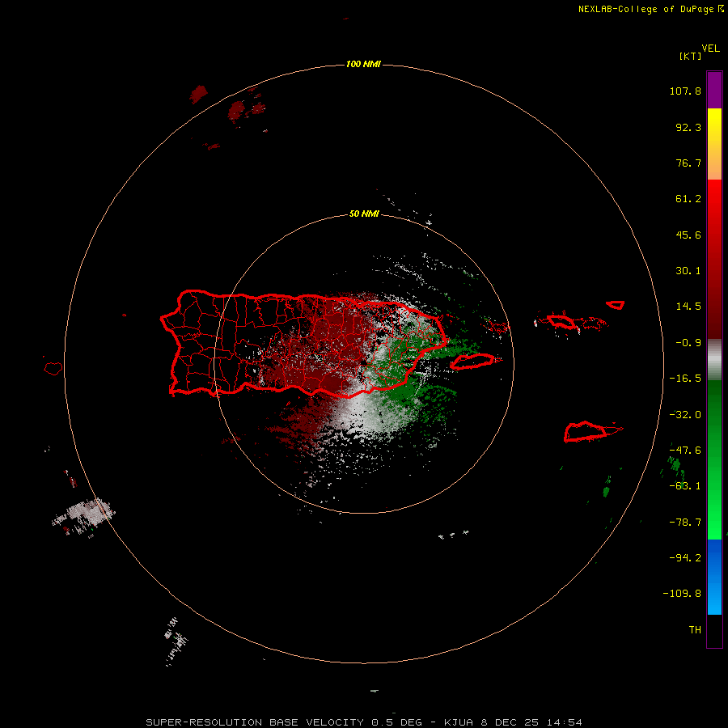This screenshot has width=728, height=728.
Task: Click the TH legend label
Action: (x=695, y=629)
